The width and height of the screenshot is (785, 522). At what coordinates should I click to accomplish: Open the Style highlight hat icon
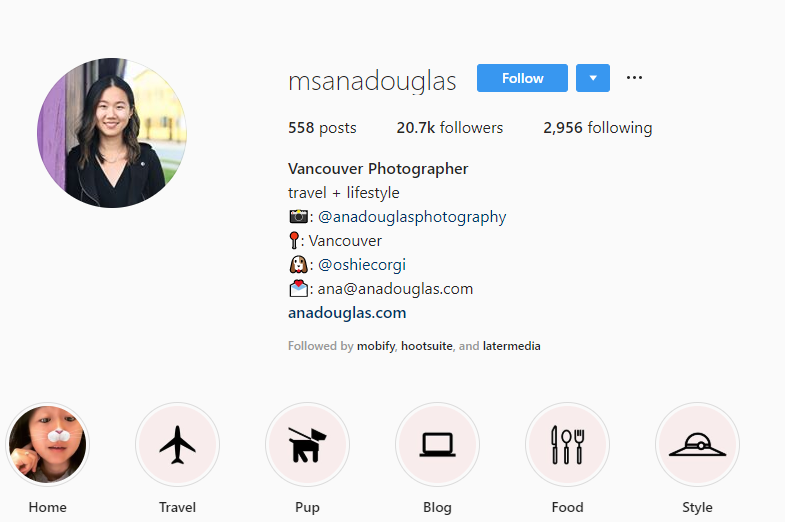tap(697, 444)
